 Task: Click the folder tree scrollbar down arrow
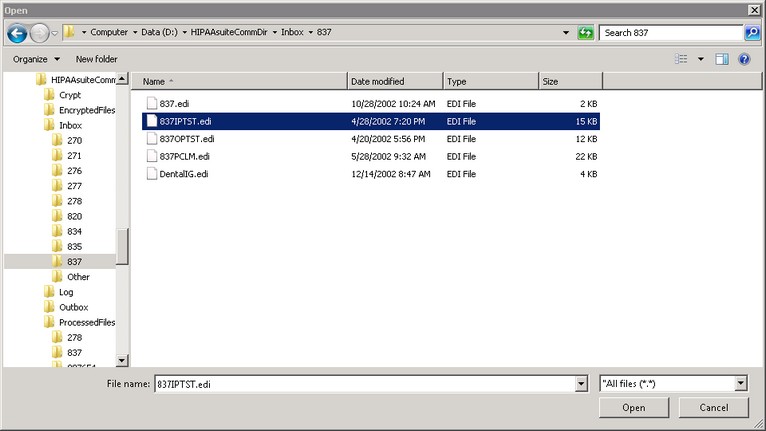(x=122, y=360)
